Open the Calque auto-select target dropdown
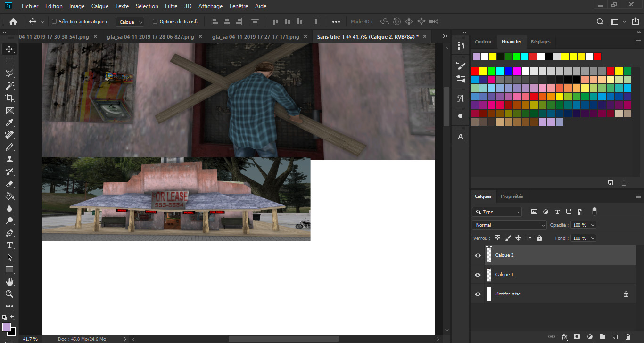The image size is (644, 343). [x=131, y=22]
